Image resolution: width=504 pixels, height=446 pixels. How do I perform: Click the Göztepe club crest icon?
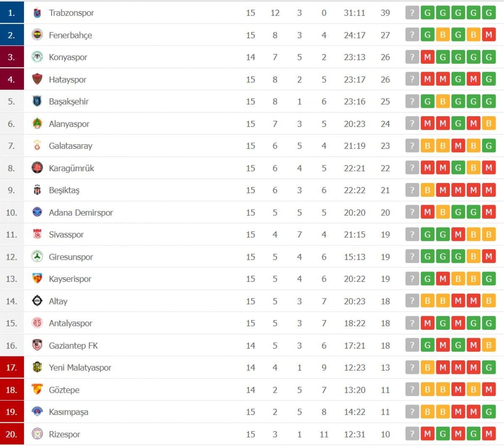click(37, 389)
